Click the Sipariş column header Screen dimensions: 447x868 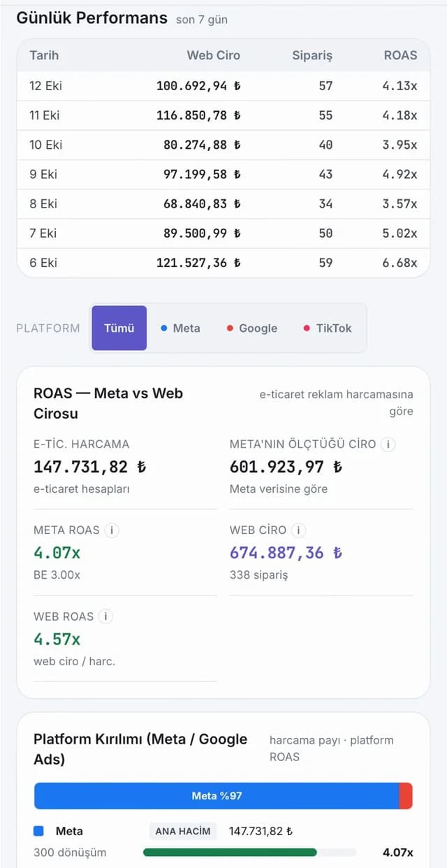pos(312,55)
